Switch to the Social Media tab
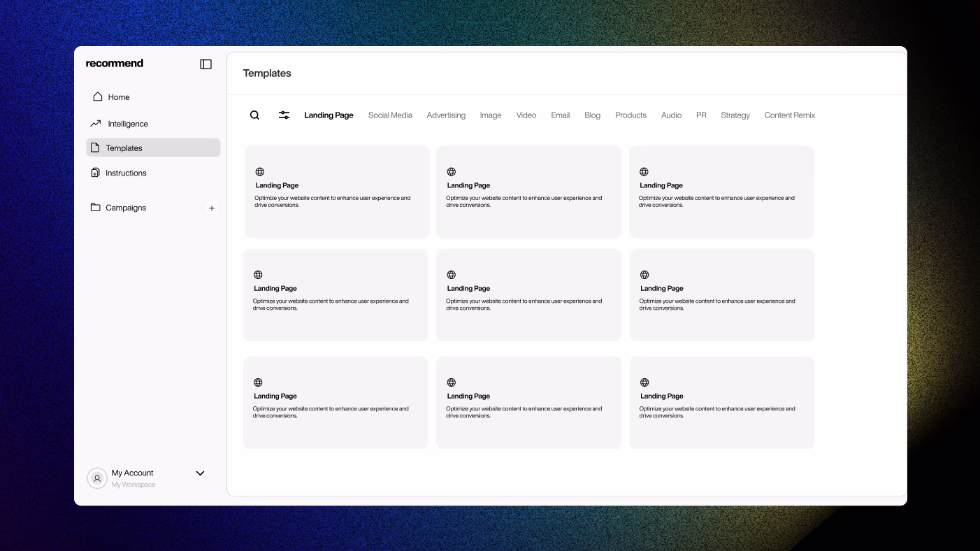This screenshot has width=980, height=551. [x=390, y=115]
